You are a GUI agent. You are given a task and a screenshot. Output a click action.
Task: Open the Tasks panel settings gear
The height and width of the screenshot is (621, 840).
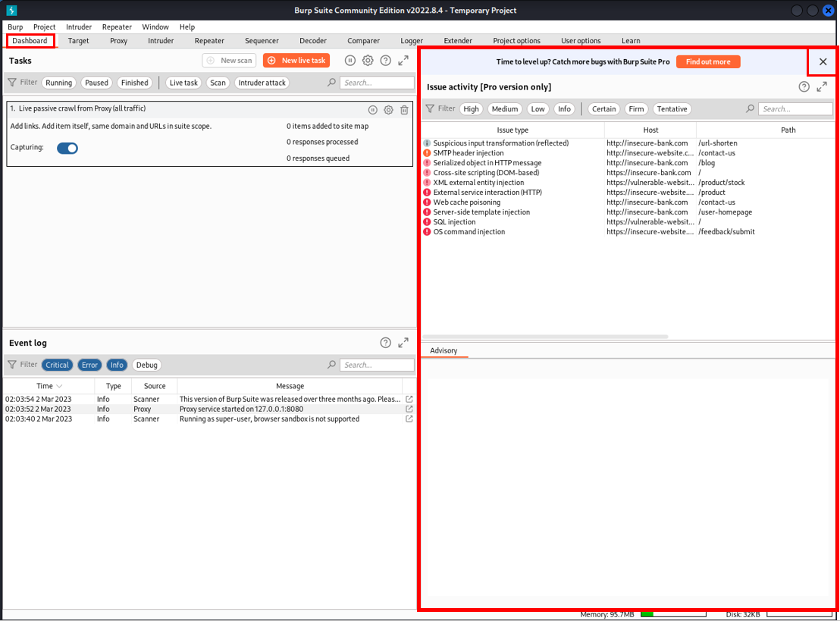(368, 61)
